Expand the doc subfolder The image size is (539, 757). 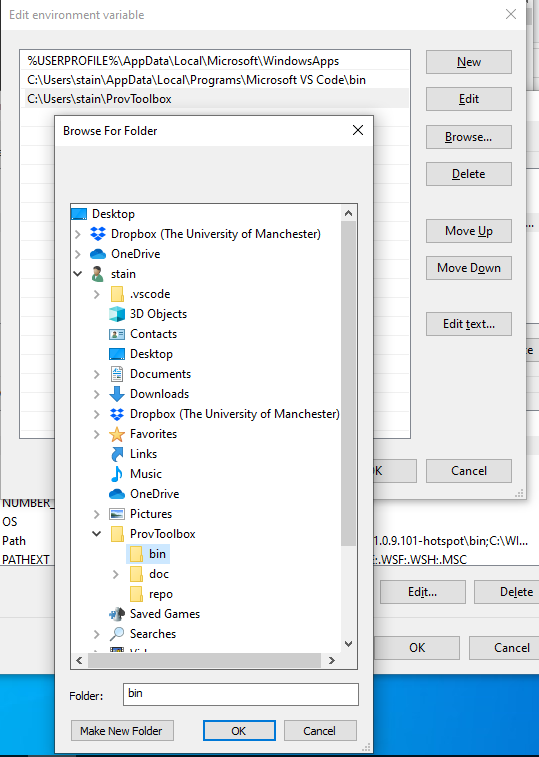coord(116,574)
